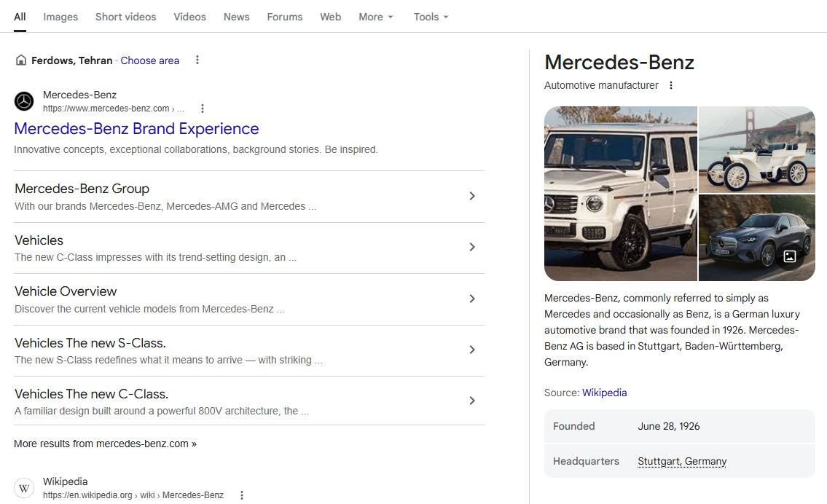
Task: Open three-dot menu next to Wikipedia URL
Action: 242,495
